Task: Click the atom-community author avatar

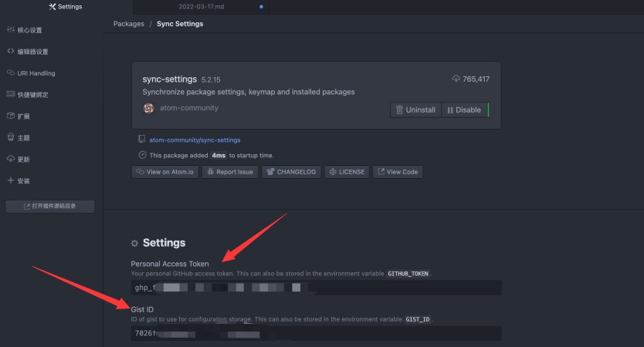Action: coord(148,108)
